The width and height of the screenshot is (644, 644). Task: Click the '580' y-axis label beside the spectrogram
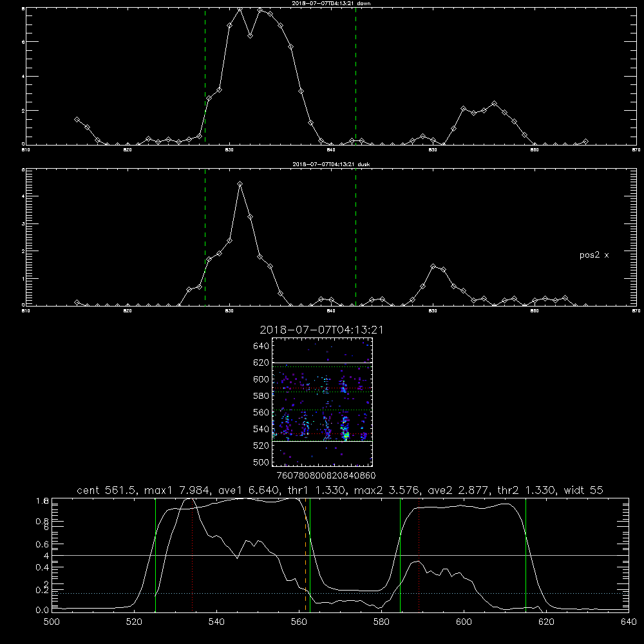(x=261, y=395)
